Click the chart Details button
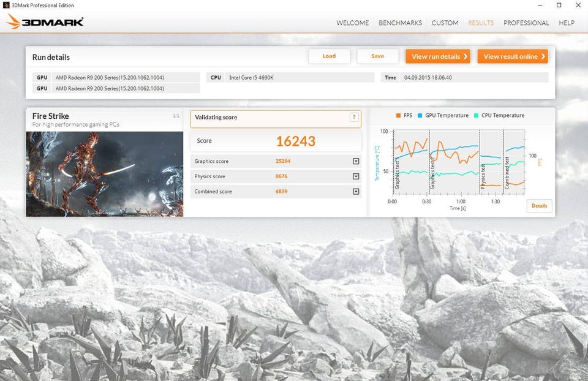 (x=539, y=205)
